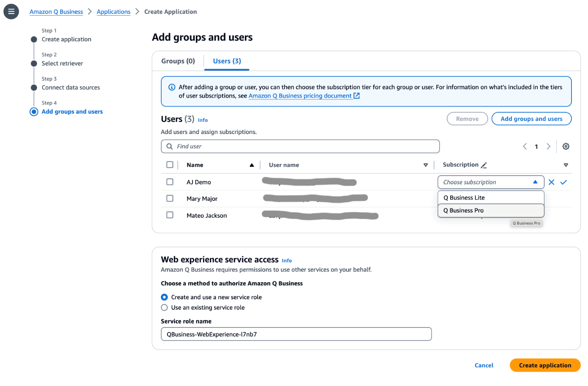
Task: Confirm subscription choice with checkmark icon
Action: click(563, 182)
